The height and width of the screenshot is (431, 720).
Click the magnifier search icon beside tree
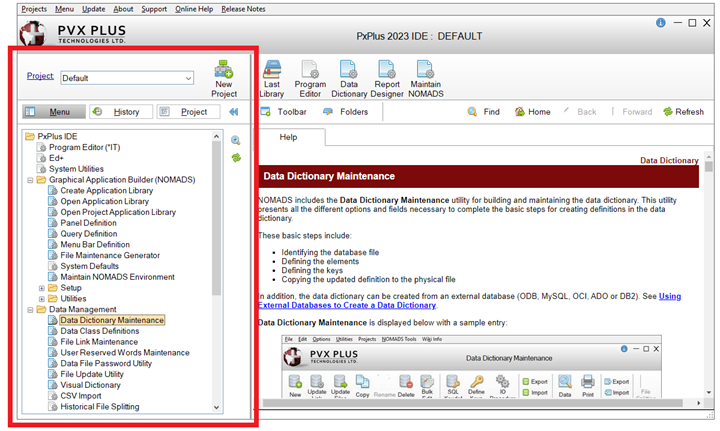[x=236, y=141]
